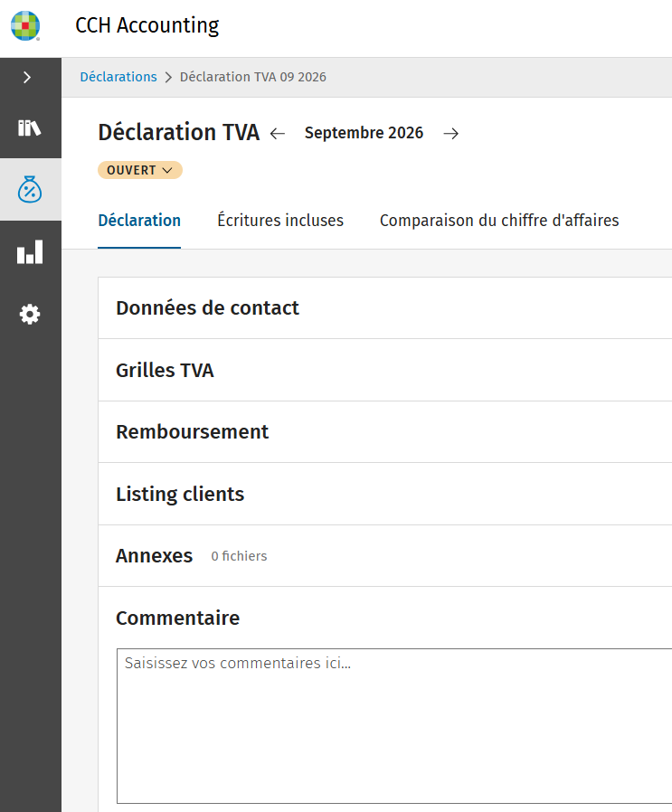Switch to Comparaison du chiffre d'affaires tab

tap(499, 221)
